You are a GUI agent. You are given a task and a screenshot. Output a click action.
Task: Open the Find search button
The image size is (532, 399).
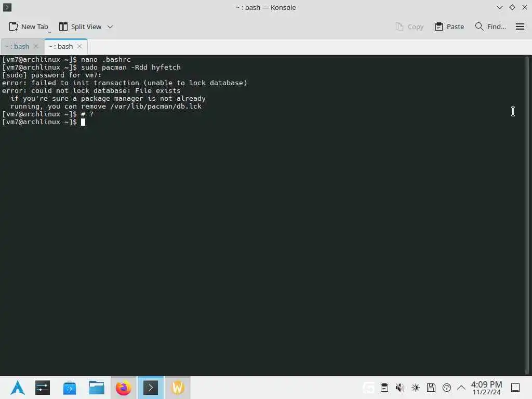[x=490, y=27]
